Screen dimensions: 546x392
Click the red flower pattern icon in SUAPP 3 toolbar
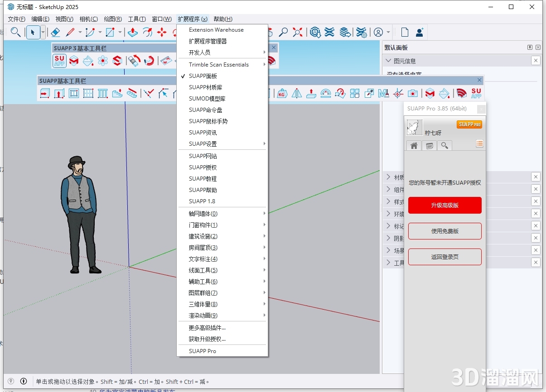103,61
